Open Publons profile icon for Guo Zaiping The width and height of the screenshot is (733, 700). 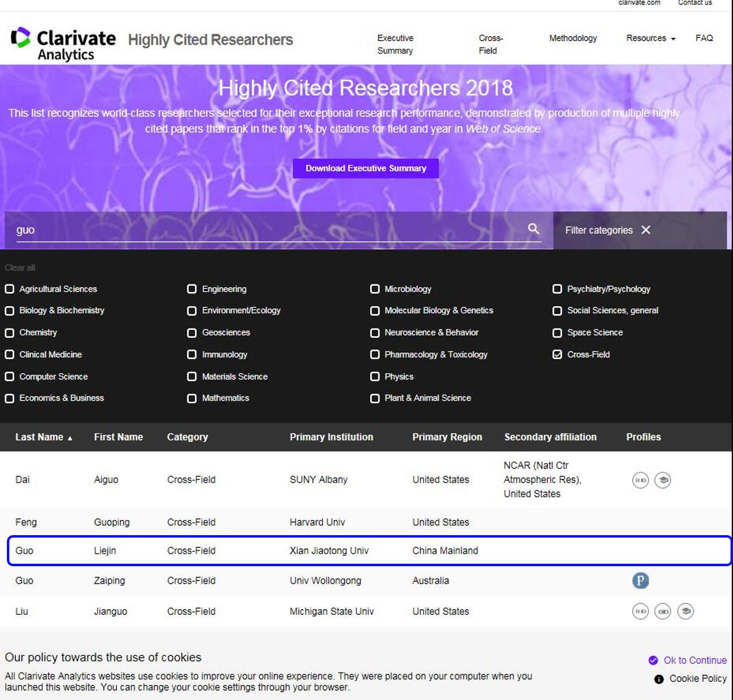tap(640, 581)
